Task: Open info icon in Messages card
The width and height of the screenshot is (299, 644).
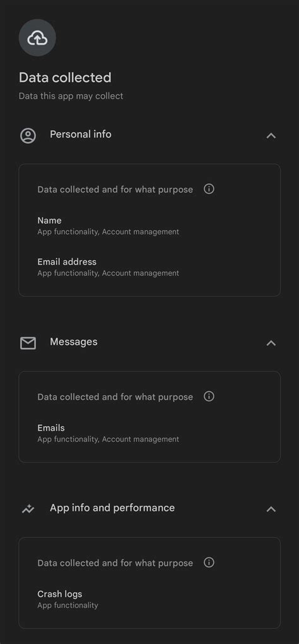Action: tap(209, 397)
